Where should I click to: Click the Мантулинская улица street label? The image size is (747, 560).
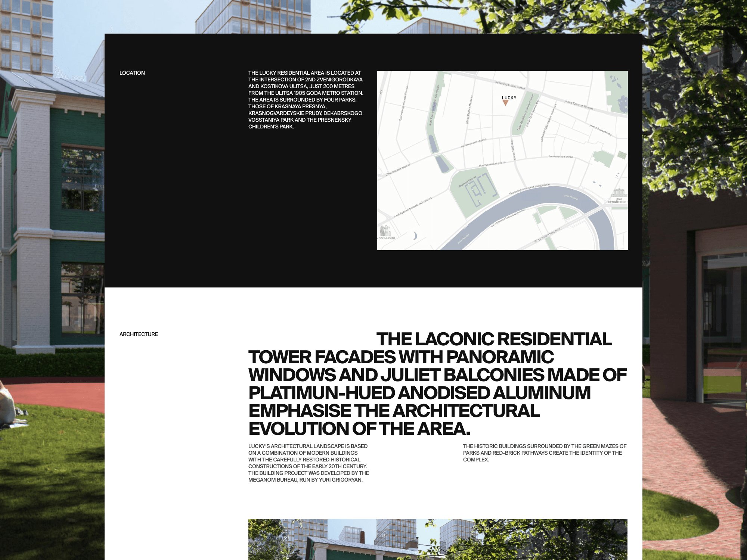click(x=492, y=164)
